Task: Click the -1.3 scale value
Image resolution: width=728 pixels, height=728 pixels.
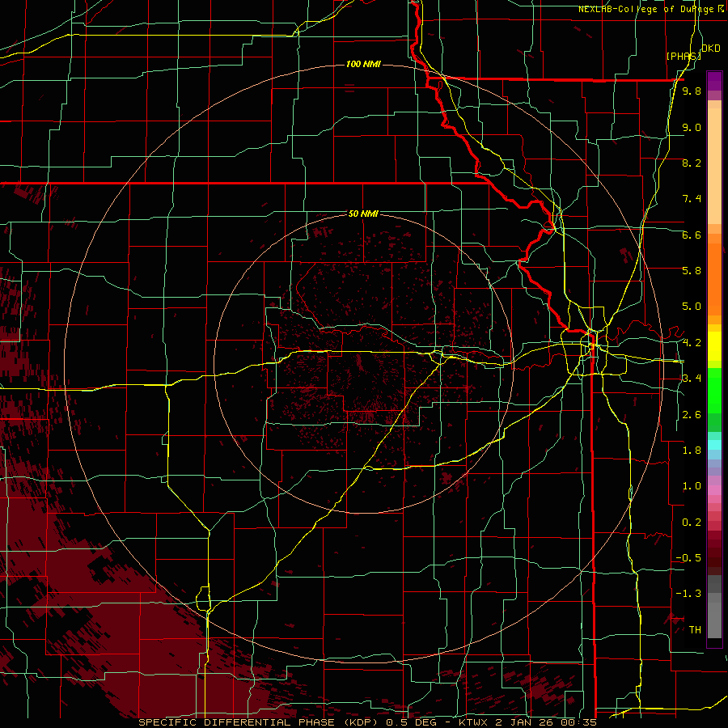Action: tap(688, 594)
